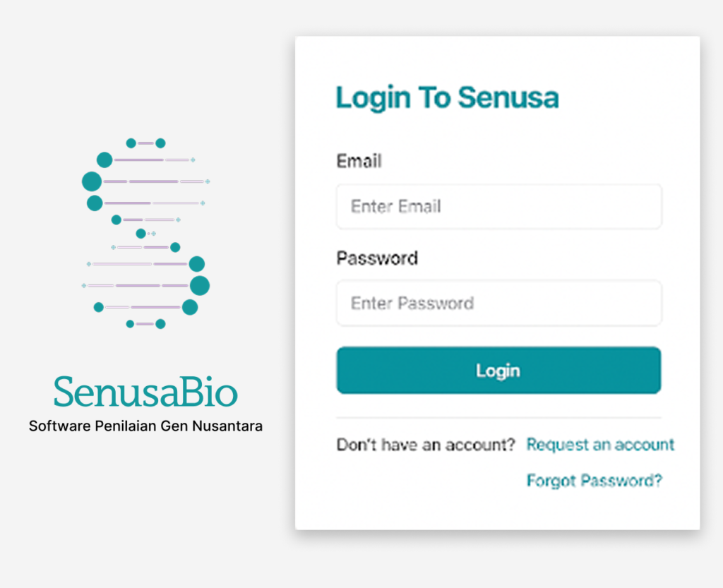Click the largest teal circle on helix's left side
Viewport: 723px width, 588px height.
92,181
